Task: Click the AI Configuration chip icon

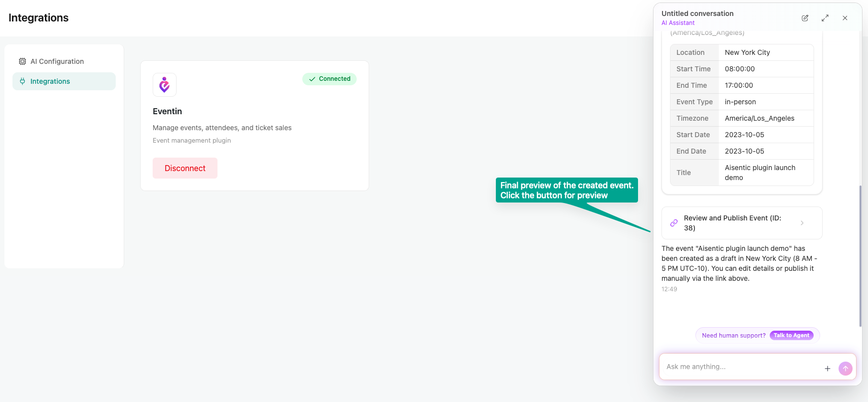Action: (22, 61)
